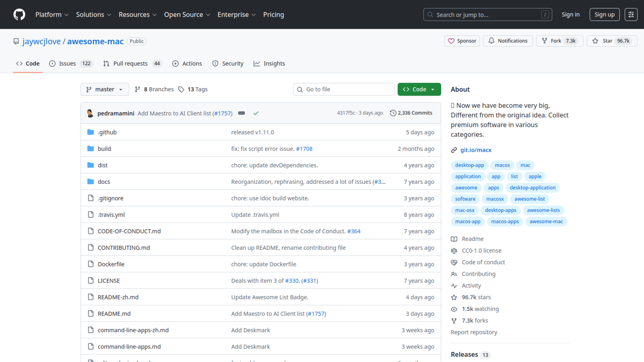Image resolution: width=644 pixels, height=362 pixels.
Task: Open the master branch selector
Action: coord(105,89)
